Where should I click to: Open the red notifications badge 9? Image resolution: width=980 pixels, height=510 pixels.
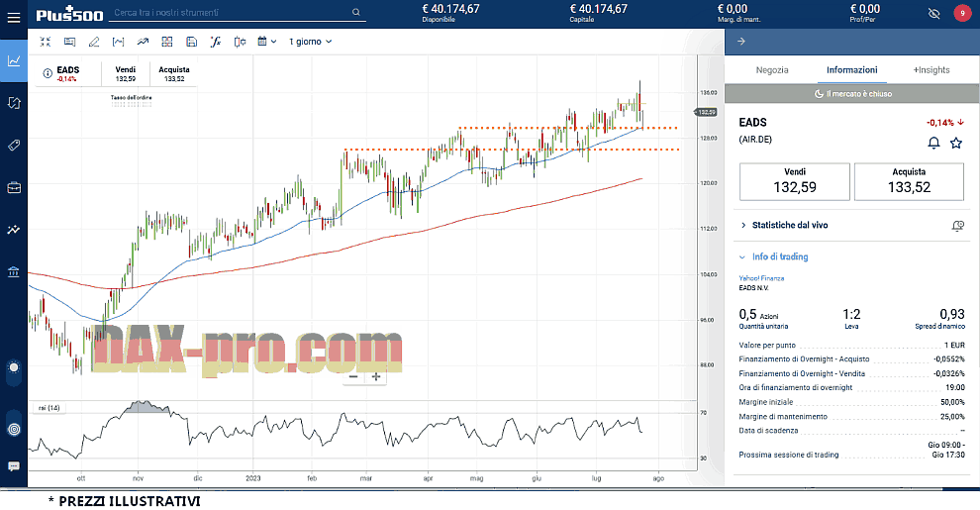962,13
